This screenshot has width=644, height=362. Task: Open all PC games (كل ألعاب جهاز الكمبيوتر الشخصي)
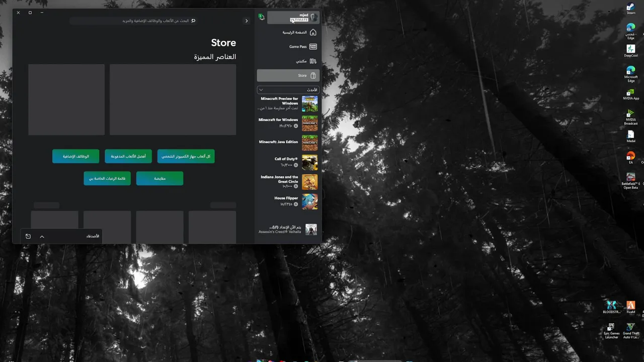186,156
